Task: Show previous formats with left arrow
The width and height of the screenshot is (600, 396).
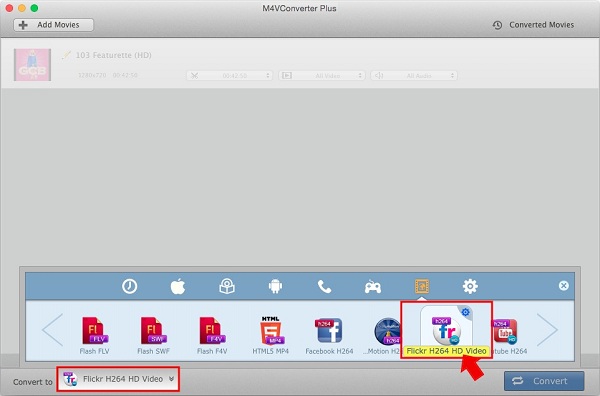Action: click(x=52, y=330)
